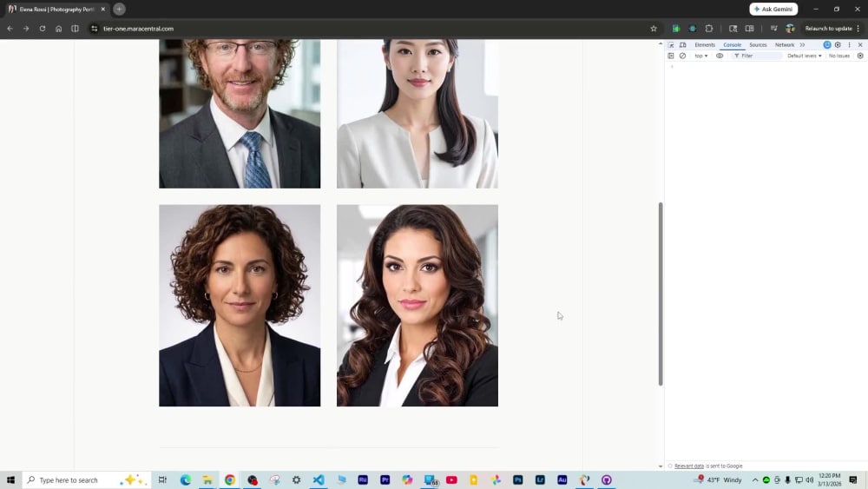Click the Ask Gemini button
868x489 pixels.
tap(773, 9)
